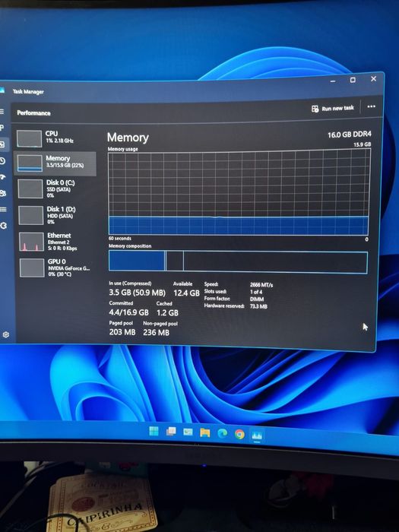Select the Memory performance entry

click(55, 163)
